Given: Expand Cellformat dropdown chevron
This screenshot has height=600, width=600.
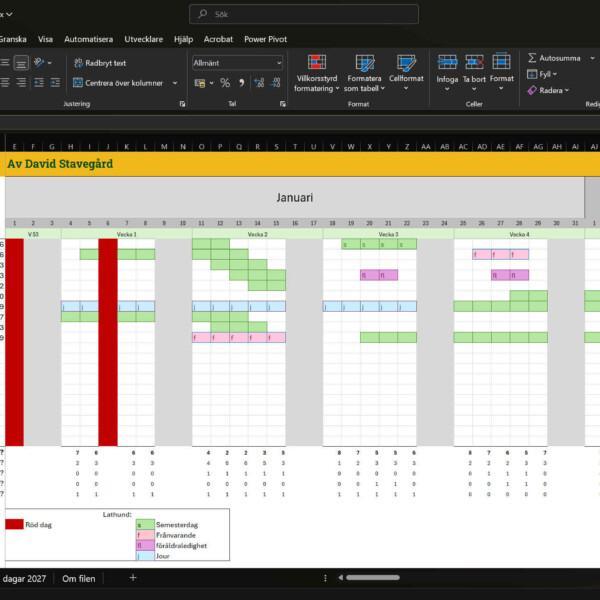Looking at the screenshot, I should (x=406, y=88).
